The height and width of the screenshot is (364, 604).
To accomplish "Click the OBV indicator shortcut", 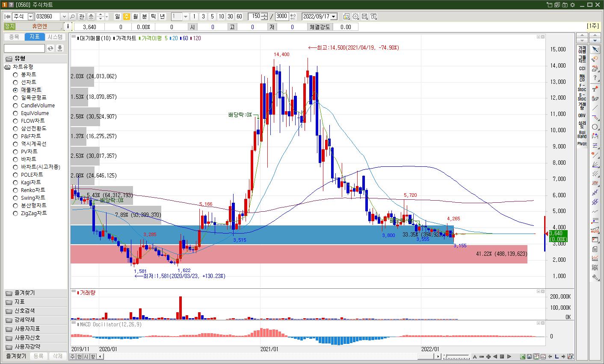I will (x=582, y=115).
